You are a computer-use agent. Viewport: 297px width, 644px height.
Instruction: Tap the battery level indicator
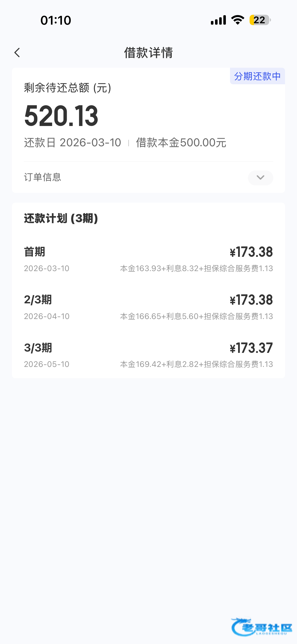click(260, 20)
